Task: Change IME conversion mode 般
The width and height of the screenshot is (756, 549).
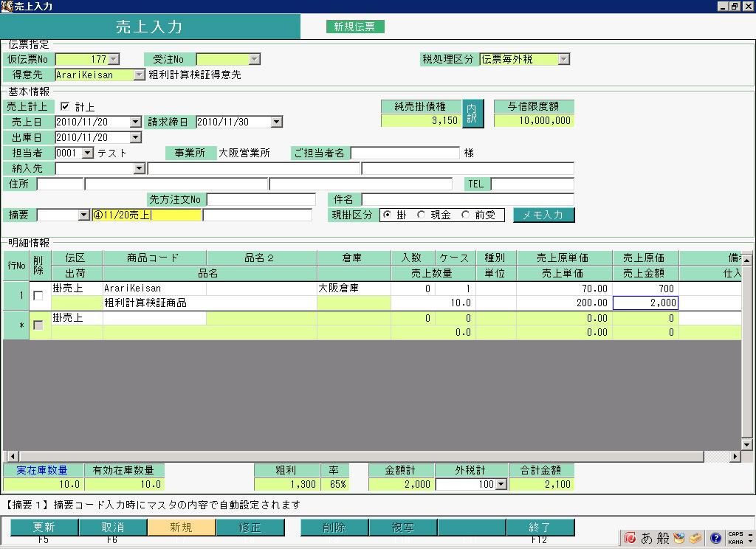Action: [x=664, y=537]
